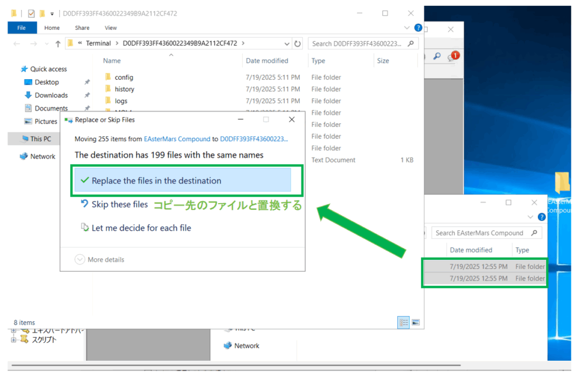Image resolution: width=588 pixels, height=378 pixels.
Task: Open Explorer help question mark icon
Action: pos(418,28)
